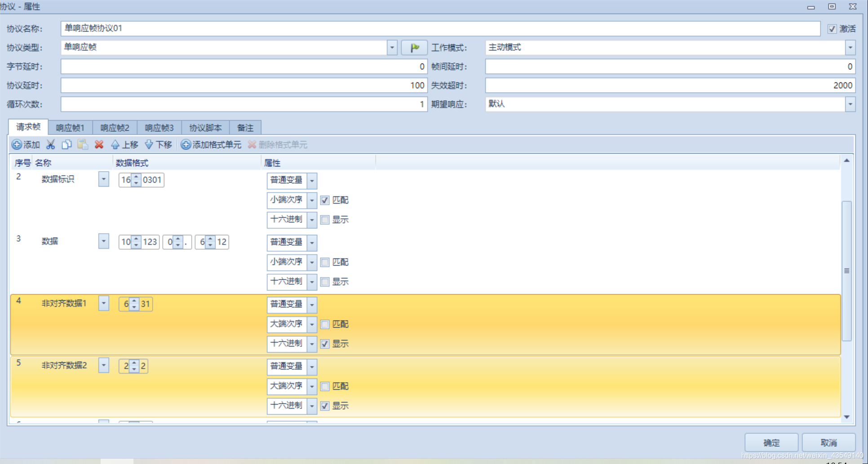Open 十六进制 dropdown in 非对齐数据2 row
The height and width of the screenshot is (464, 868).
pos(312,406)
